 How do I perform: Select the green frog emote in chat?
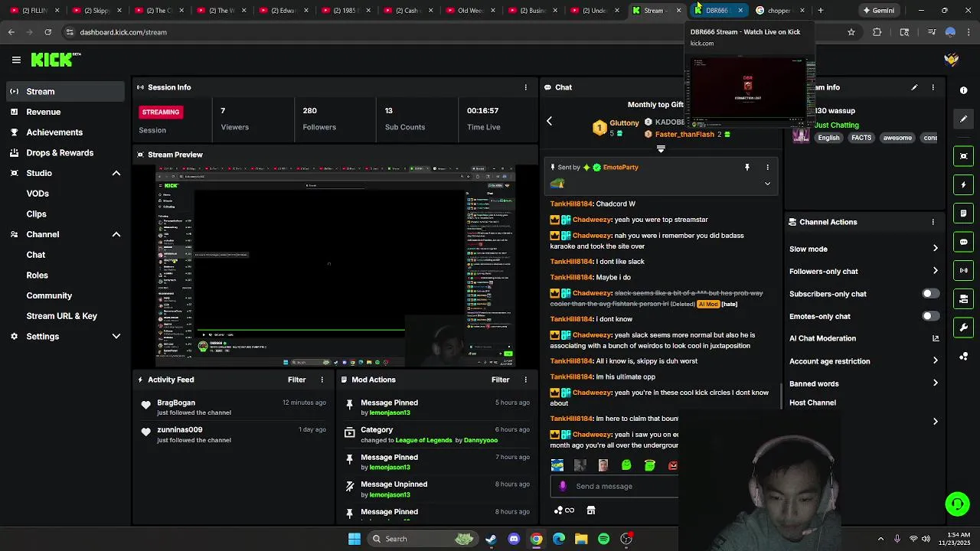[626, 465]
